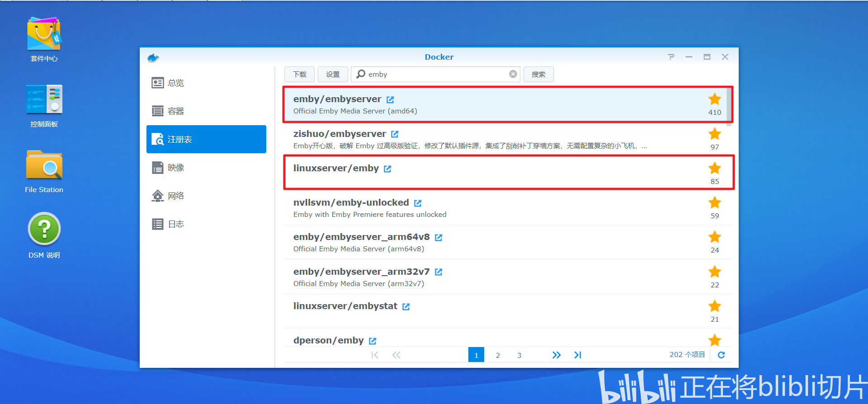Image resolution: width=868 pixels, height=404 pixels.
Task: Switch to the 映像 image section
Action: 206,168
